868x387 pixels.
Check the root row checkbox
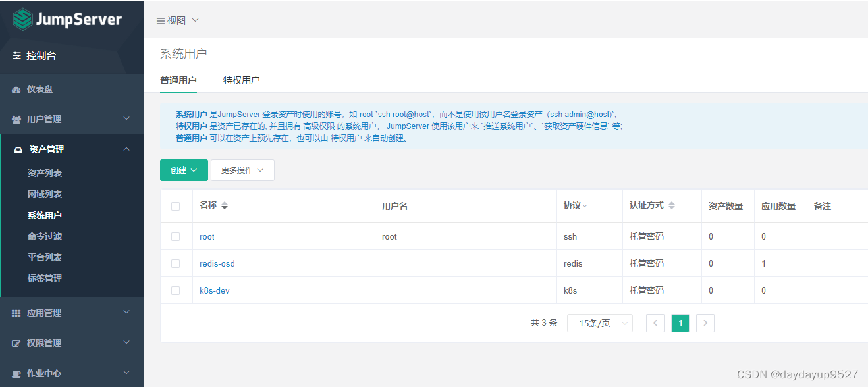click(x=175, y=236)
